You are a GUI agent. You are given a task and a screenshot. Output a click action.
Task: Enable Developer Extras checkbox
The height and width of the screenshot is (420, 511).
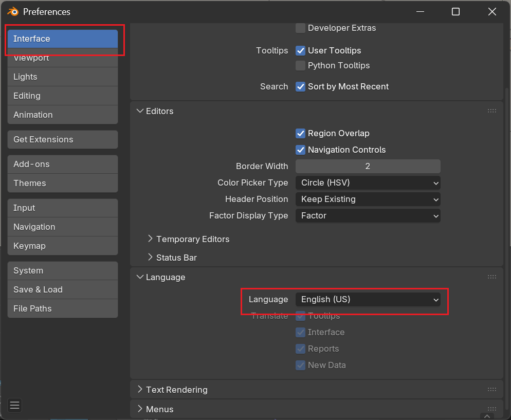(x=300, y=28)
